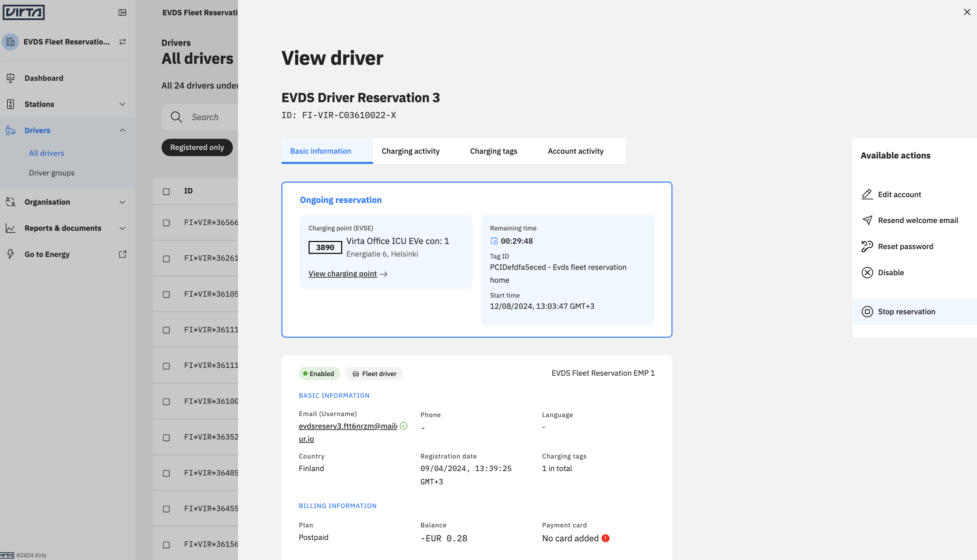This screenshot has height=560, width=977.
Task: Click the Stations charger icon
Action: (x=11, y=104)
